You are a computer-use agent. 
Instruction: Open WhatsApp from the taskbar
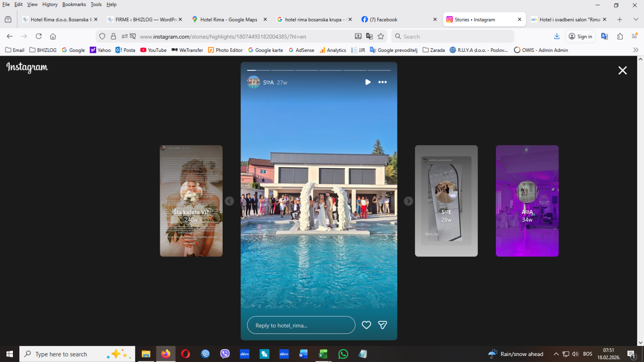click(343, 354)
